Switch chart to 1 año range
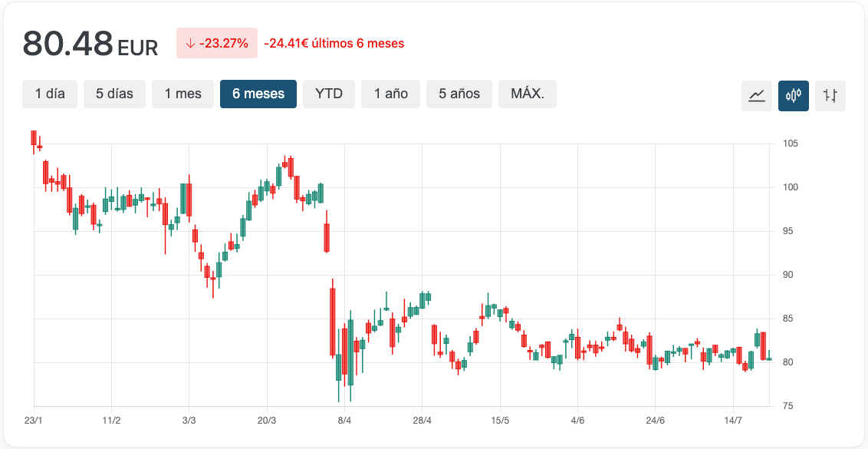 (x=391, y=94)
